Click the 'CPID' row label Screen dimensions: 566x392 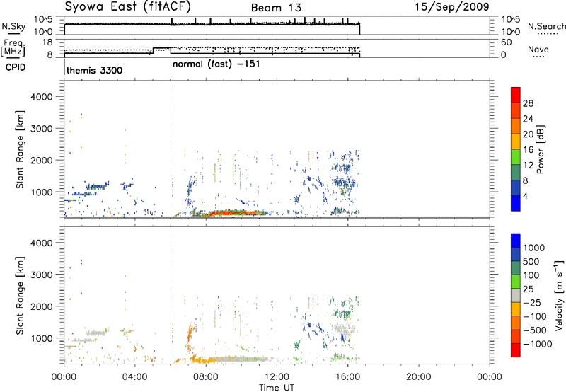click(x=16, y=67)
